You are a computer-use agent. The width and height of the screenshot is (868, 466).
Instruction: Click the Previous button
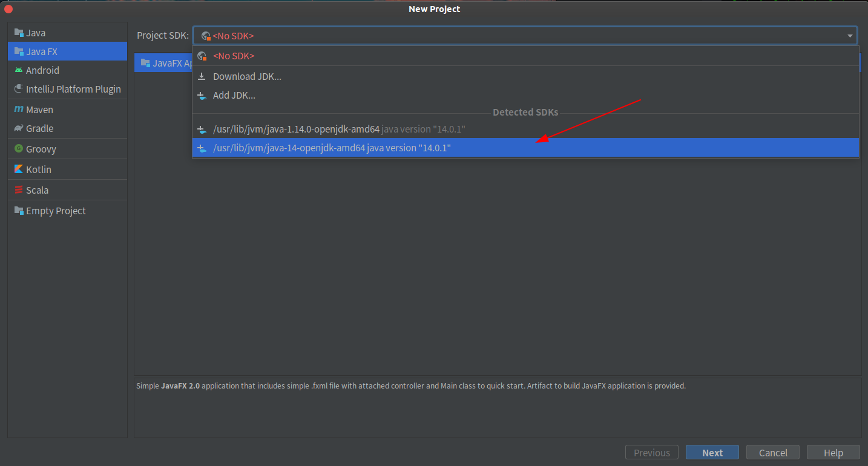tap(652, 453)
